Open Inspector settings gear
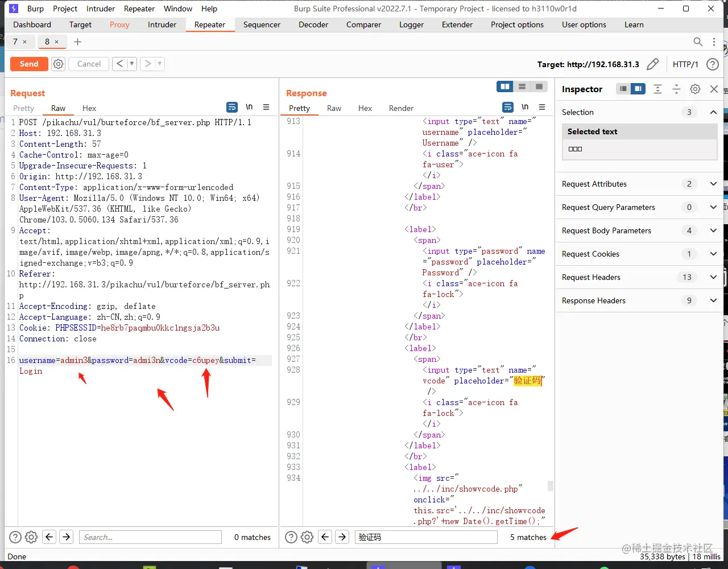The height and width of the screenshot is (569, 728). click(695, 89)
